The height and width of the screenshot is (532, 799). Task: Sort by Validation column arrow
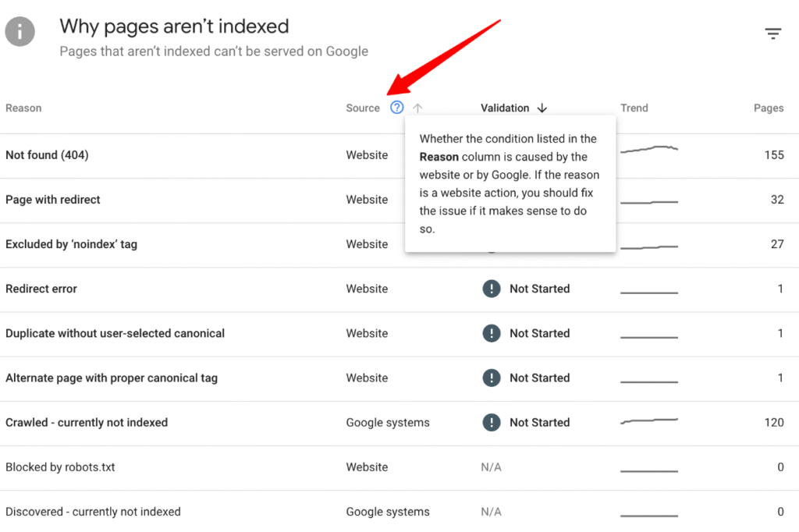click(x=542, y=108)
